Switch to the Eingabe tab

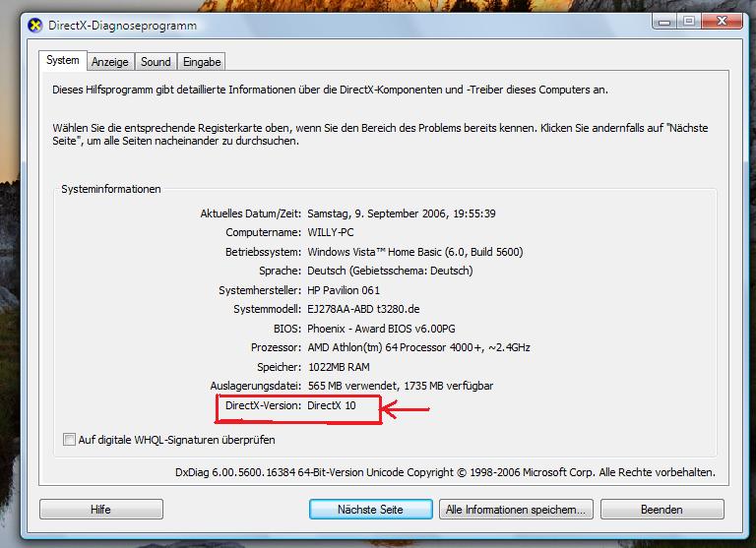[202, 62]
